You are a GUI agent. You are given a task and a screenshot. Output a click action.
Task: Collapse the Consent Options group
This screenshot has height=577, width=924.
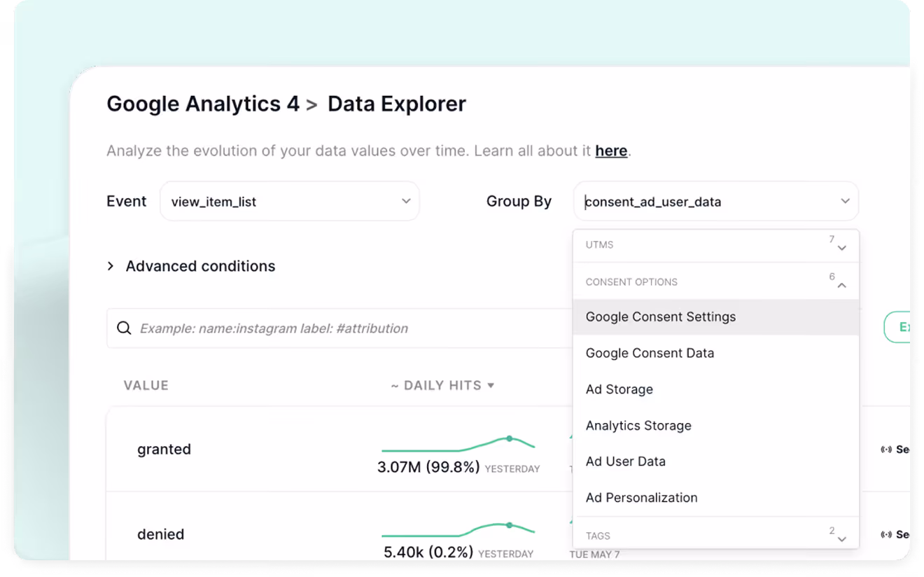[715, 281]
